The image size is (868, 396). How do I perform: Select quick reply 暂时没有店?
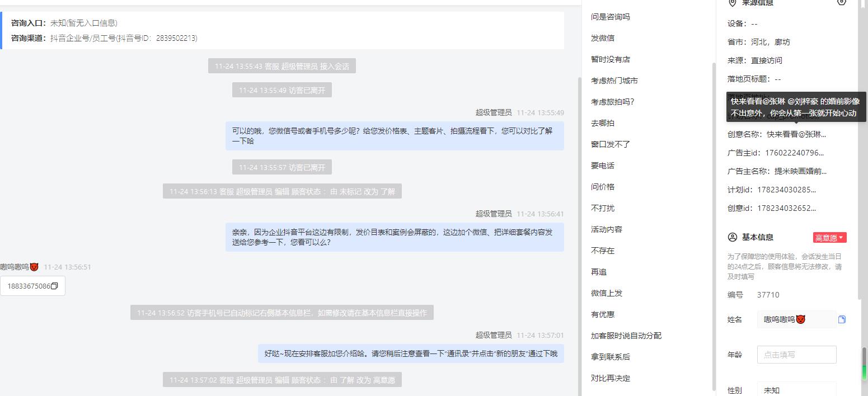coord(611,59)
